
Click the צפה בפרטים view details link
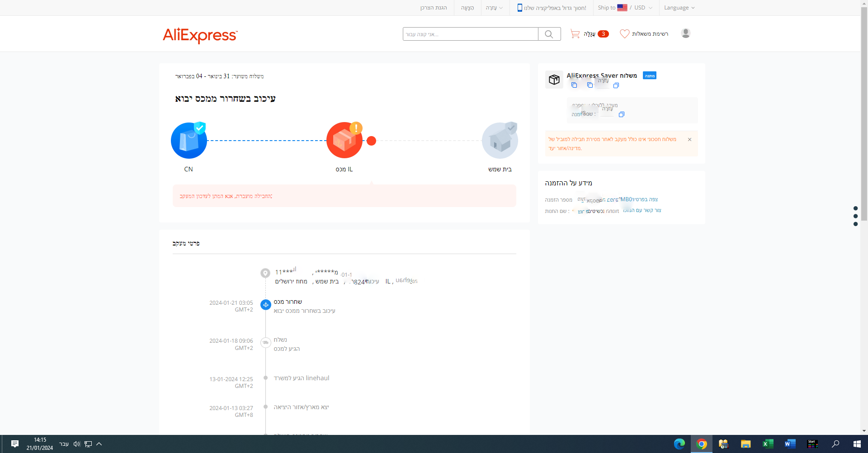tap(645, 199)
